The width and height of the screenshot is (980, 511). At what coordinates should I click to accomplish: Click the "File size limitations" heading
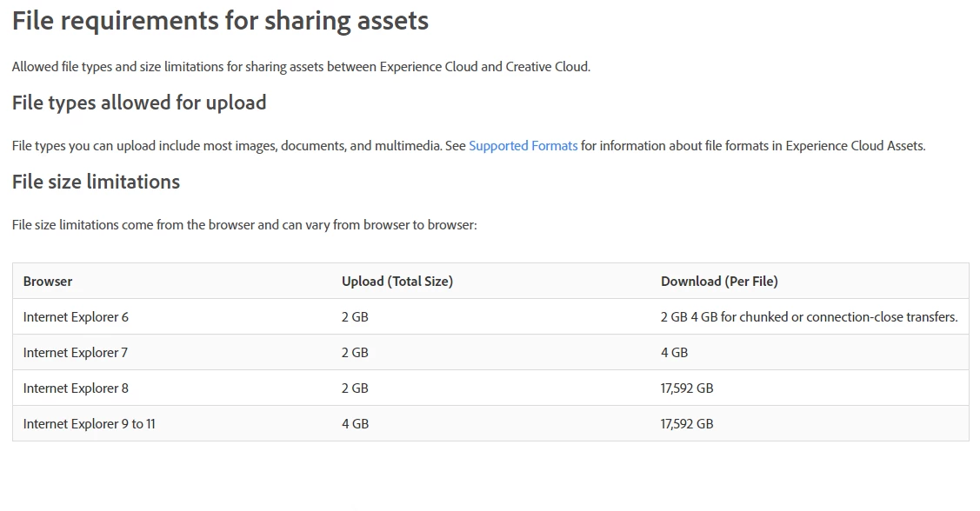click(96, 182)
